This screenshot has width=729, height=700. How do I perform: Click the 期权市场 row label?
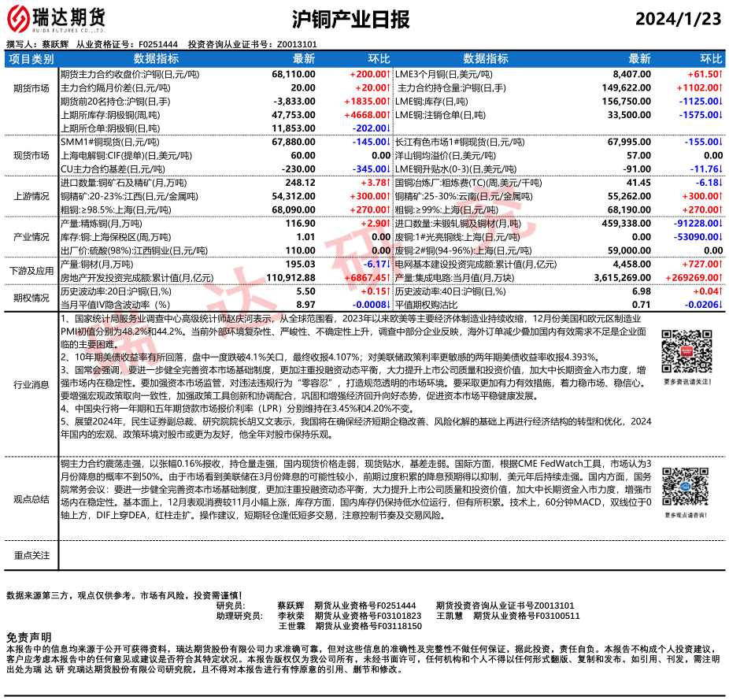click(x=31, y=298)
